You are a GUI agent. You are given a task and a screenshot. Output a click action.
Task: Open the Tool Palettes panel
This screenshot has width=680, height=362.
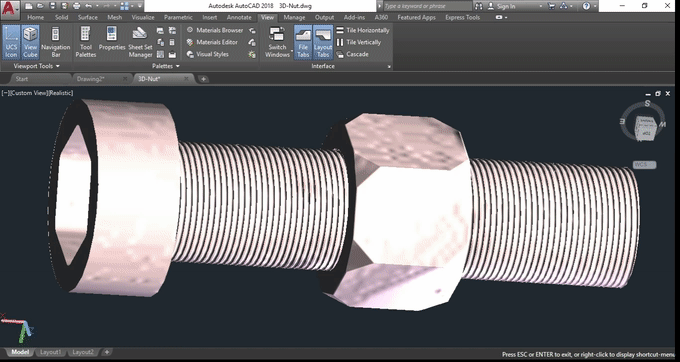pyautogui.click(x=85, y=42)
